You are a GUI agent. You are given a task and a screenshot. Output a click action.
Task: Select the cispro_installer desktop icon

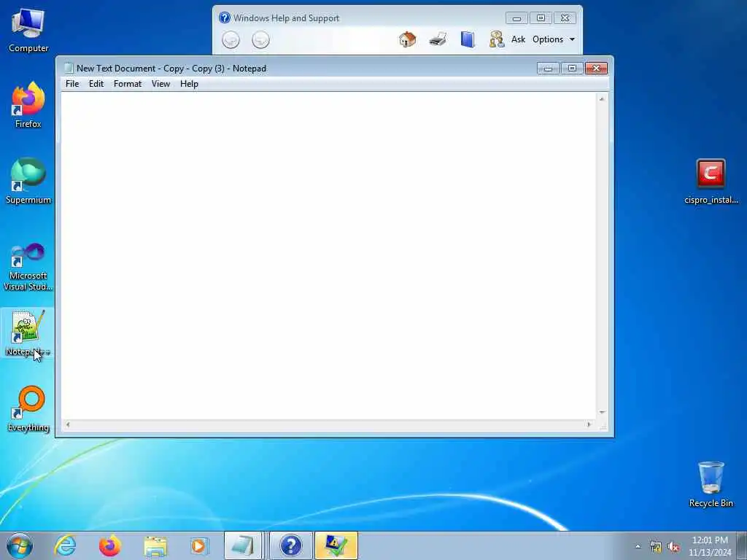[x=711, y=182]
